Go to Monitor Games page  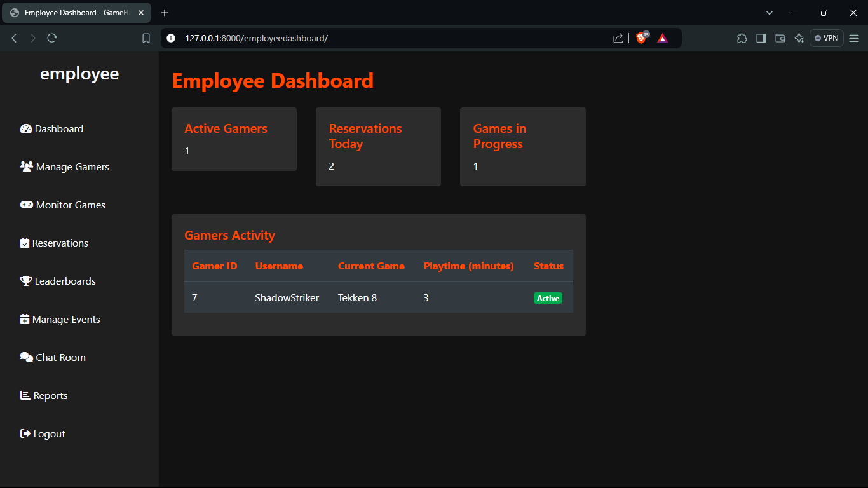(x=63, y=205)
